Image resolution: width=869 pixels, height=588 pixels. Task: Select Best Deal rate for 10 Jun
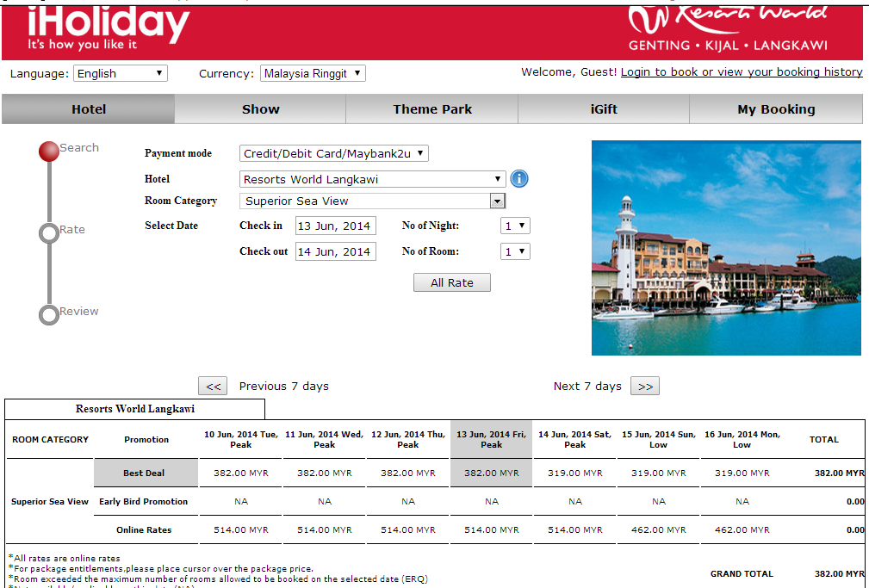pos(241,473)
